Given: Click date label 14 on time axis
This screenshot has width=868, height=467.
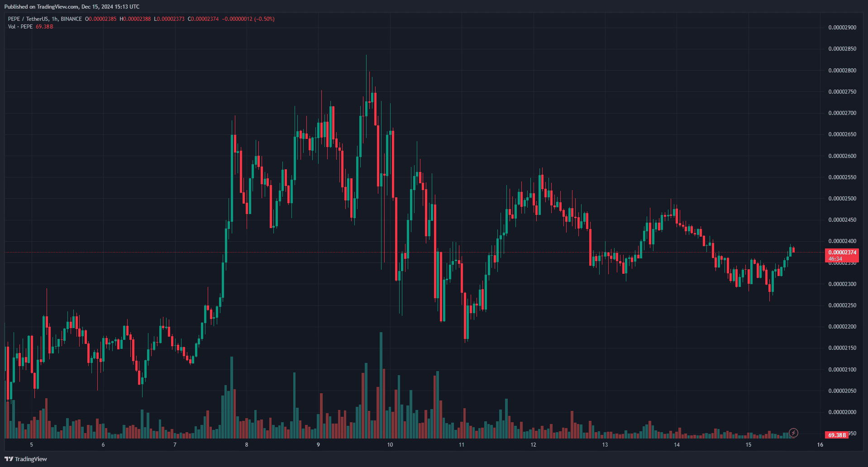Looking at the screenshot, I should point(677,445).
